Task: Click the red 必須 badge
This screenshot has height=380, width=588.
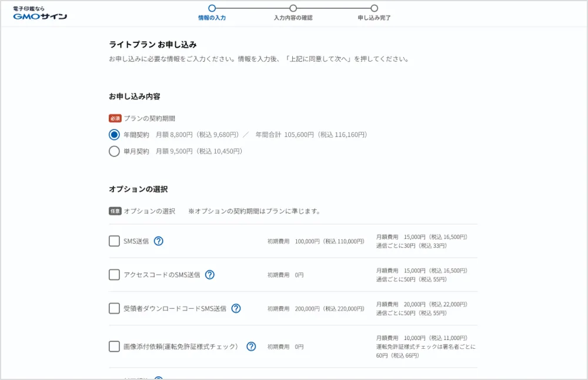Action: [x=114, y=118]
